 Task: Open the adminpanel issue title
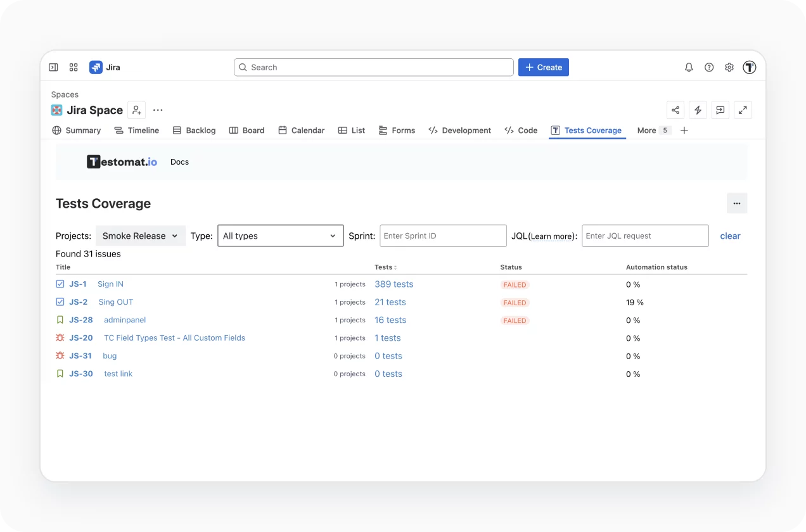125,320
